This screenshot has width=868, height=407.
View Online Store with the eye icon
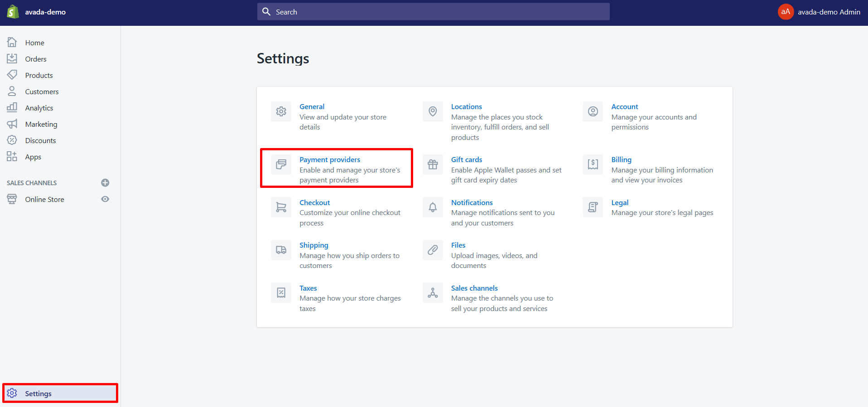tap(105, 199)
